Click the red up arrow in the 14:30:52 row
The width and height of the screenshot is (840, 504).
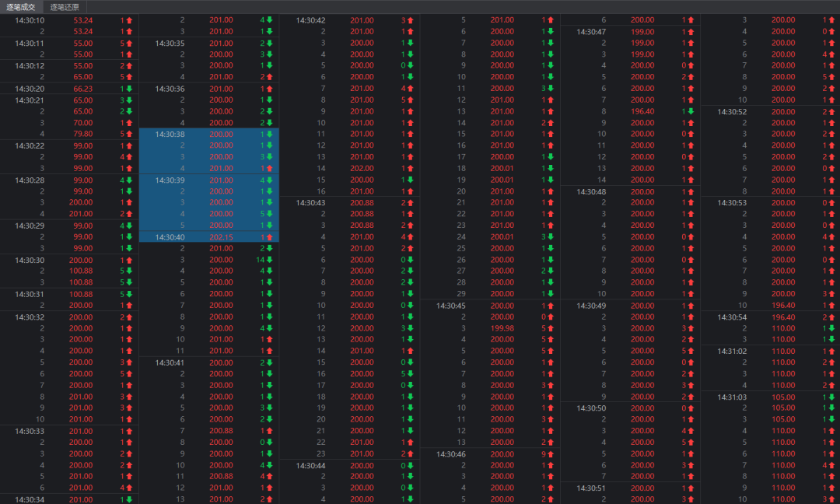(x=831, y=112)
